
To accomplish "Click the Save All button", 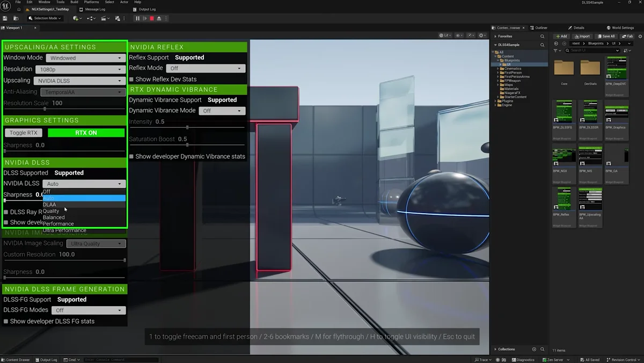I will 606,37.
